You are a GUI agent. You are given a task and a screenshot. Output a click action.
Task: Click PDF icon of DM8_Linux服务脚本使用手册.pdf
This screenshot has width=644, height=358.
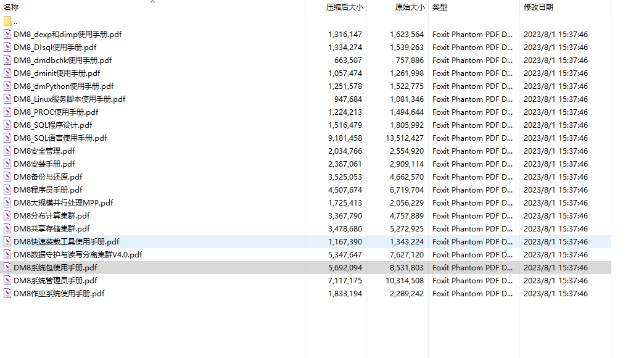pos(7,99)
